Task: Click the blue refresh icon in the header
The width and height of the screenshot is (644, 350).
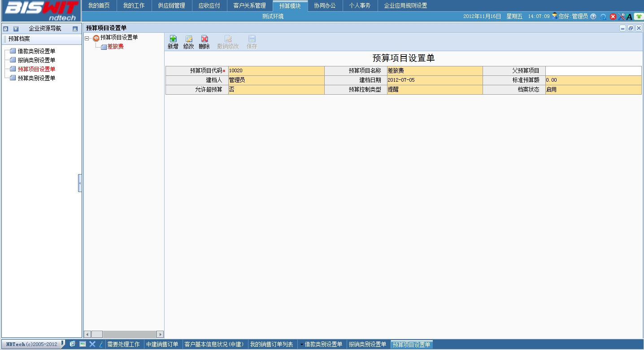Action: tap(604, 17)
